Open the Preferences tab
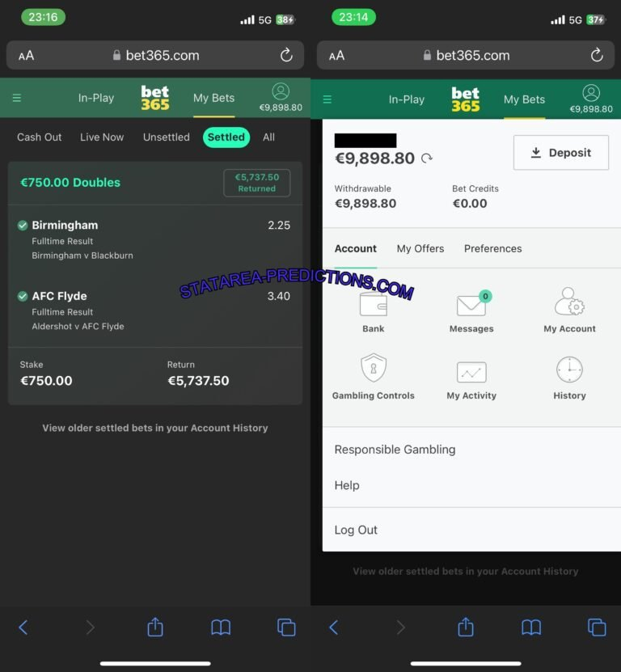 (x=492, y=249)
